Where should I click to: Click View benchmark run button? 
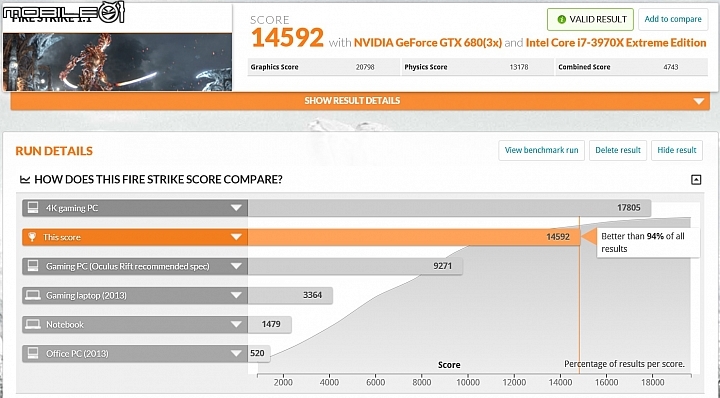click(541, 150)
